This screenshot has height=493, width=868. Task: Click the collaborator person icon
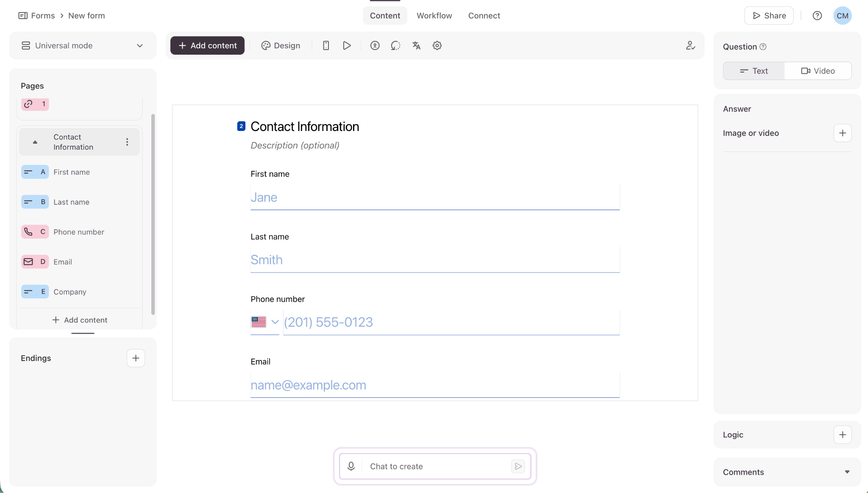tap(690, 46)
